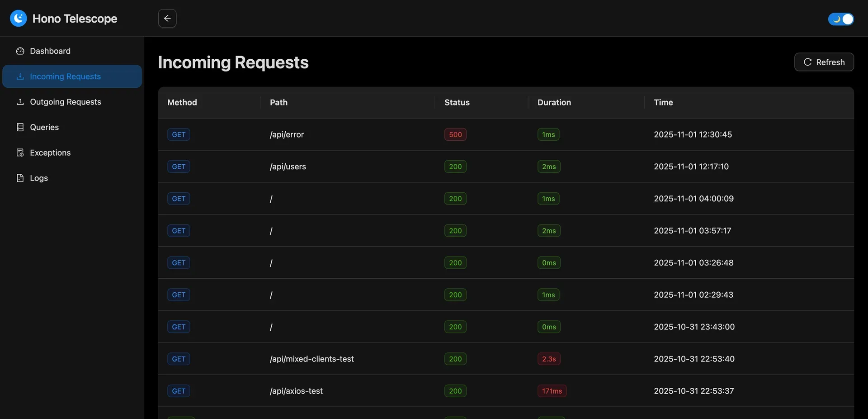Click the Method column header
Image resolution: width=868 pixels, height=419 pixels.
(x=182, y=102)
